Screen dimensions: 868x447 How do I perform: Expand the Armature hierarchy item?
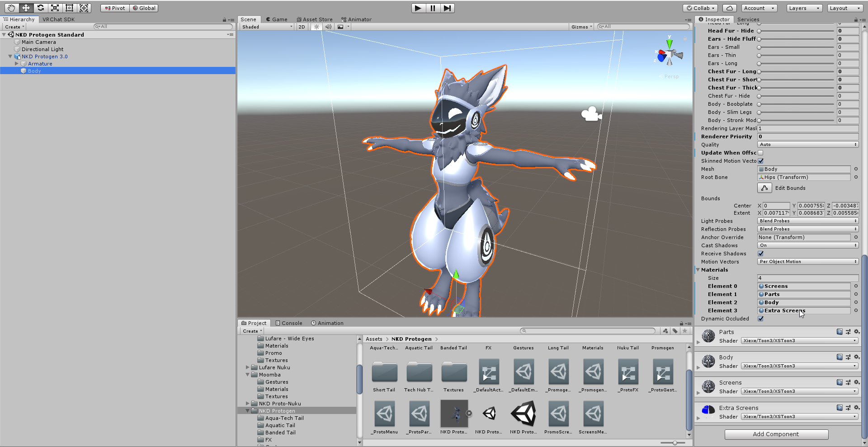tap(17, 64)
